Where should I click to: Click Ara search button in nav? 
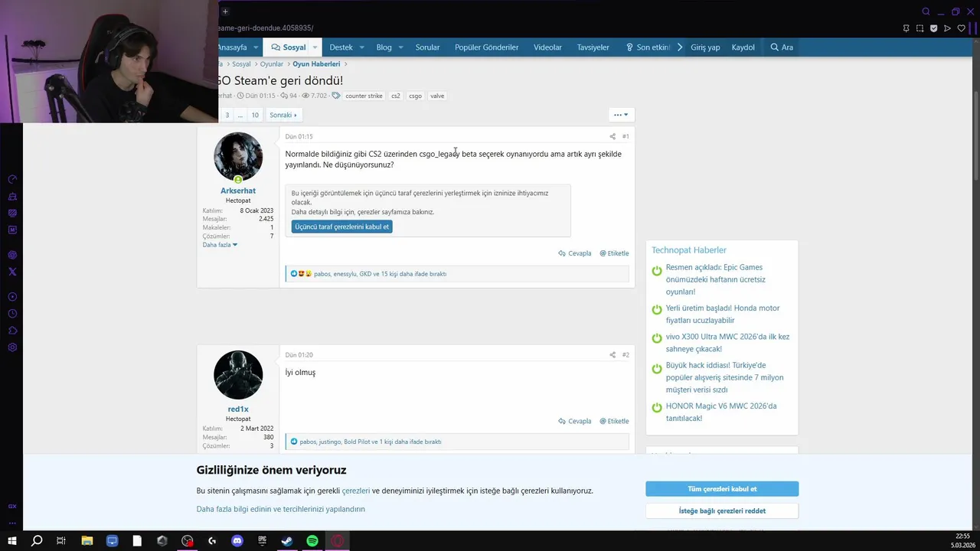[x=782, y=47]
